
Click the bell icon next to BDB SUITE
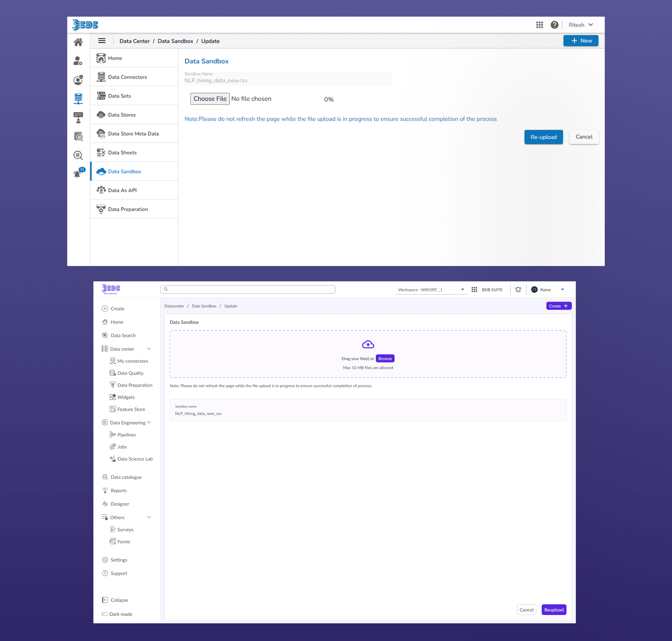(x=518, y=290)
